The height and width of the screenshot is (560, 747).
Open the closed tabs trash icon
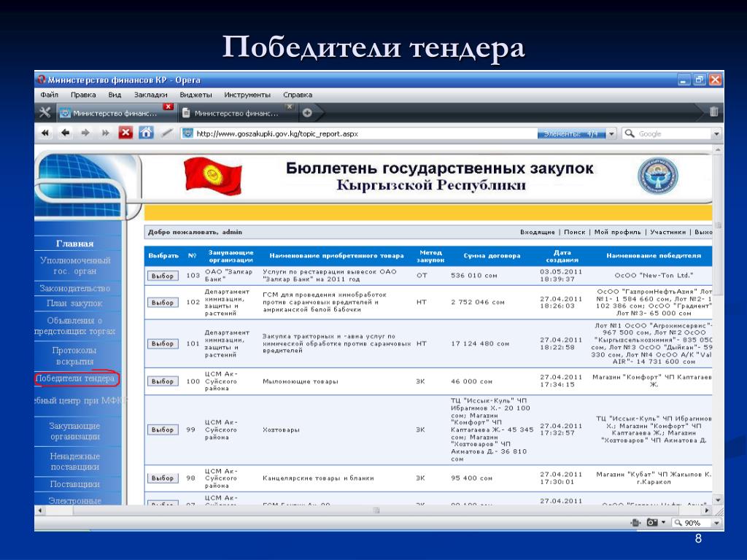point(713,112)
